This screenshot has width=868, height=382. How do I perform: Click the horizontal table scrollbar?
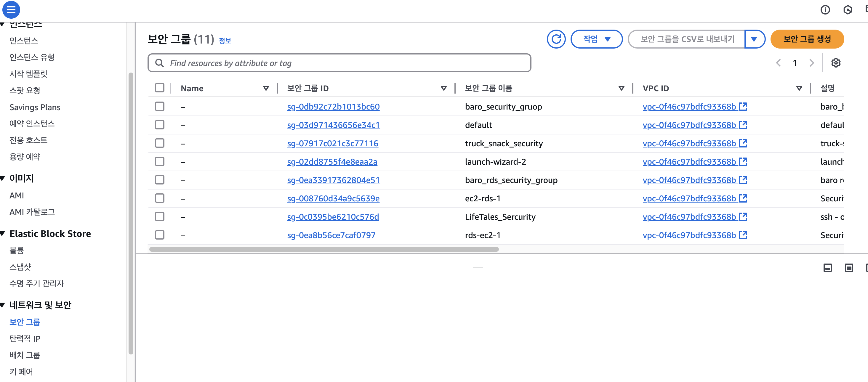coord(324,249)
